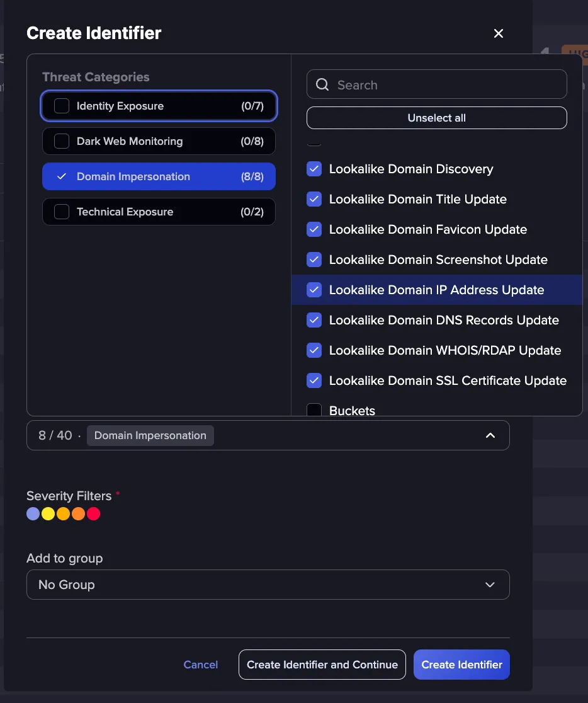588x703 pixels.
Task: Click the red critical severity dot
Action: tap(93, 514)
